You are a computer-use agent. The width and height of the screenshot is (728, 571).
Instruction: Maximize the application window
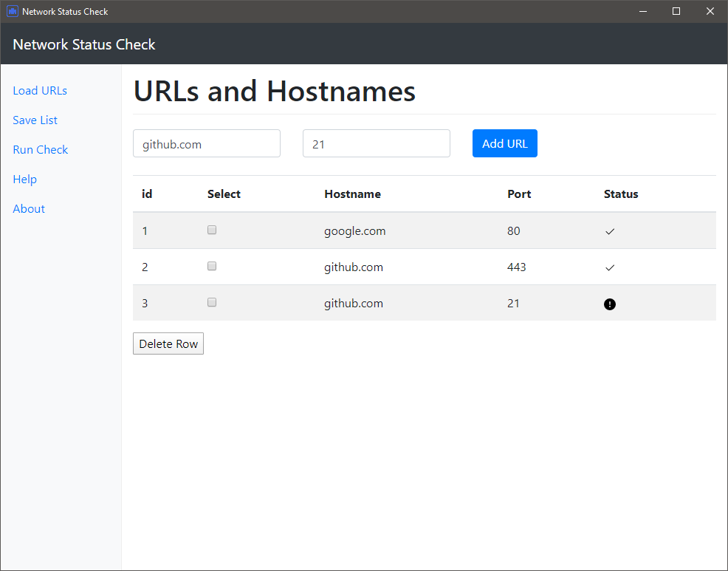(676, 11)
